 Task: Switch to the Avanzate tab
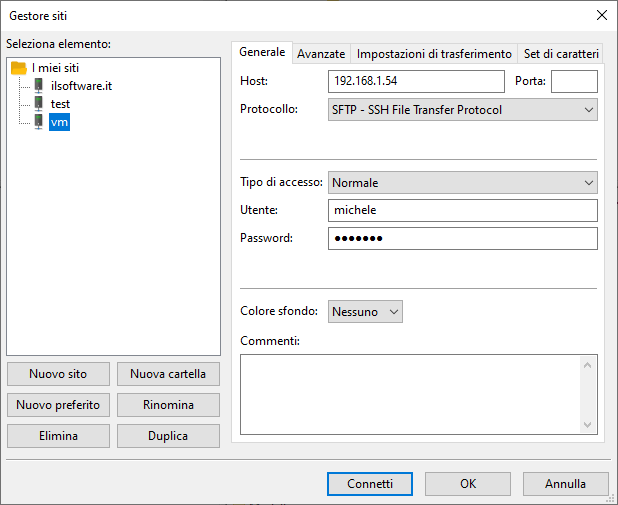(321, 54)
